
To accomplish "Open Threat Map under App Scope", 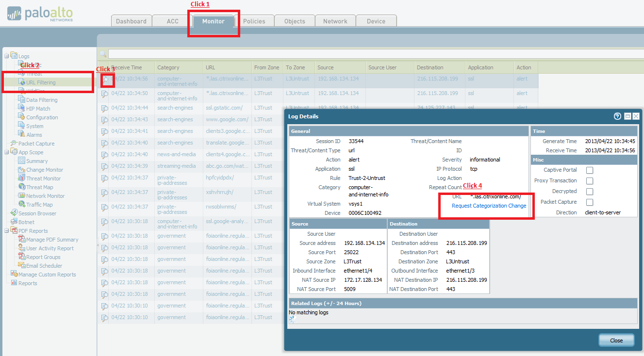I will point(39,187).
